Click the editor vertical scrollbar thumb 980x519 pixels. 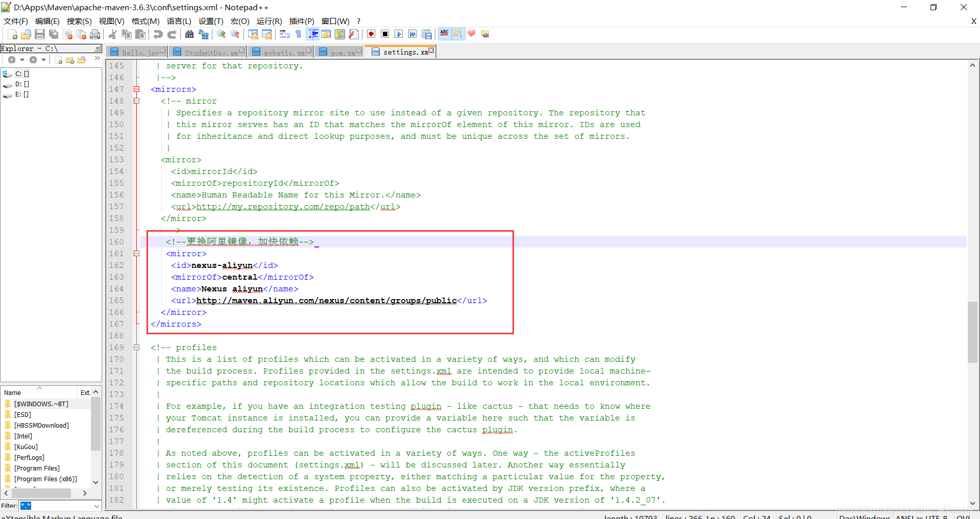972,332
